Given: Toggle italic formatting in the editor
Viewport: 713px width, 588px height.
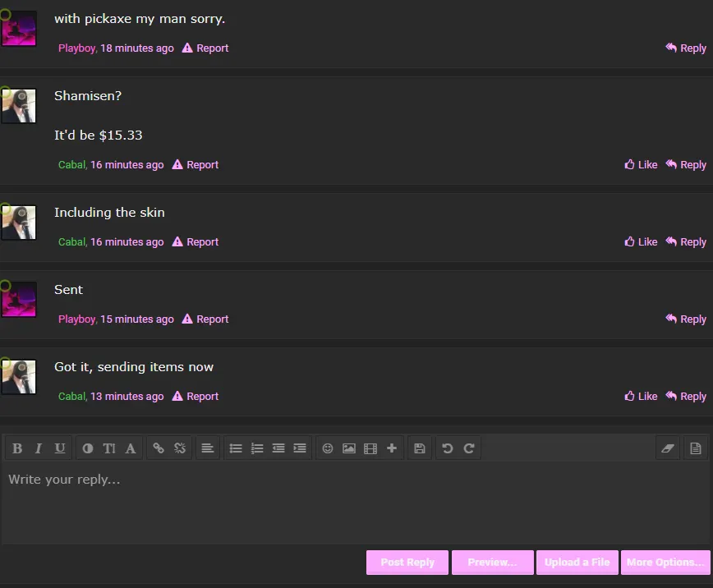Looking at the screenshot, I should click(39, 448).
